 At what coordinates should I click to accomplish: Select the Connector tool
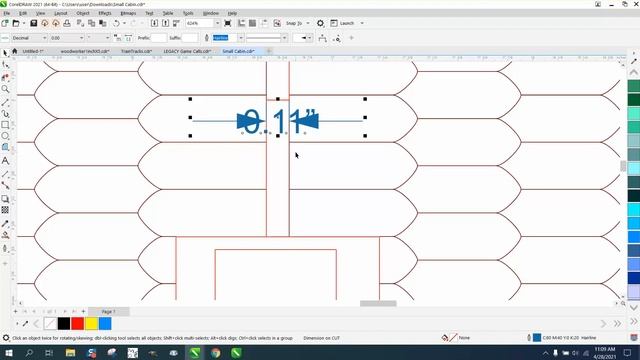pyautogui.click(x=5, y=185)
